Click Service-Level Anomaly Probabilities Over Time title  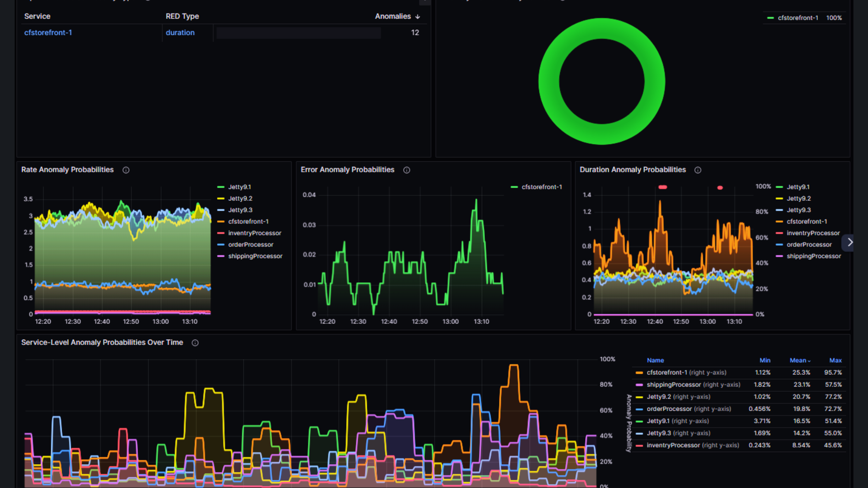point(102,343)
